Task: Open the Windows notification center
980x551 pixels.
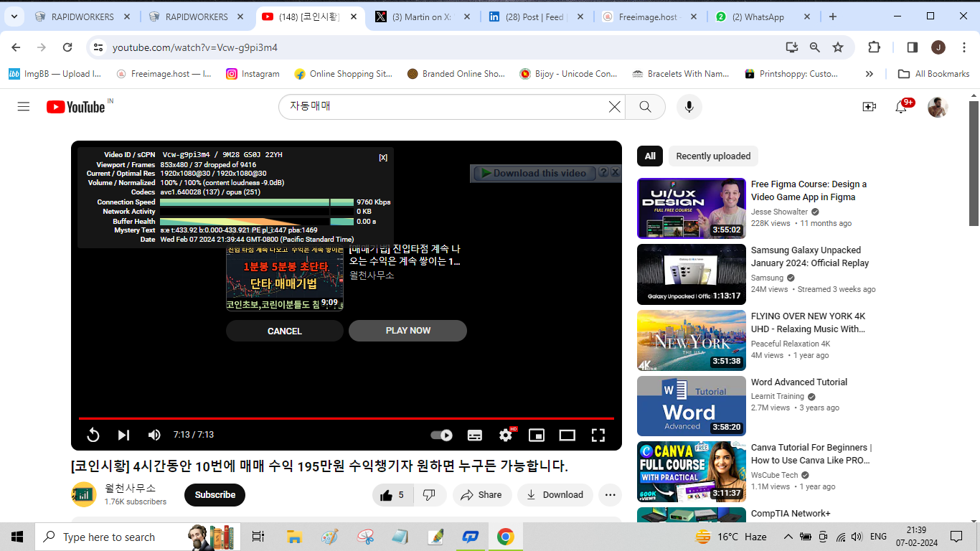Action: (x=956, y=537)
